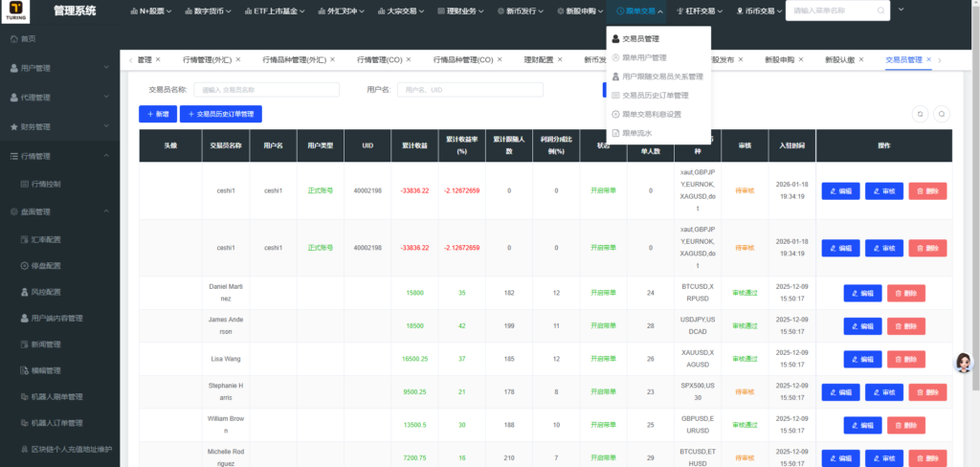Click the icon beside 行情控制
The width and height of the screenshot is (980, 467).
coord(24,185)
